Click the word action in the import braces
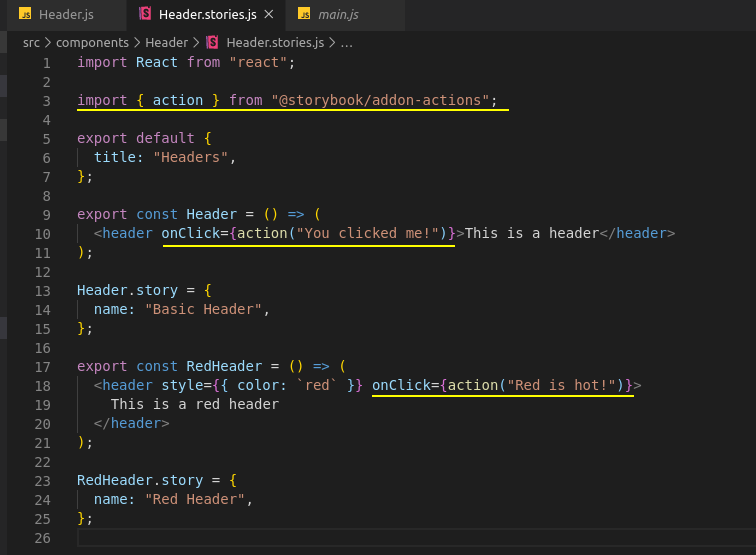756x555 pixels. click(178, 100)
